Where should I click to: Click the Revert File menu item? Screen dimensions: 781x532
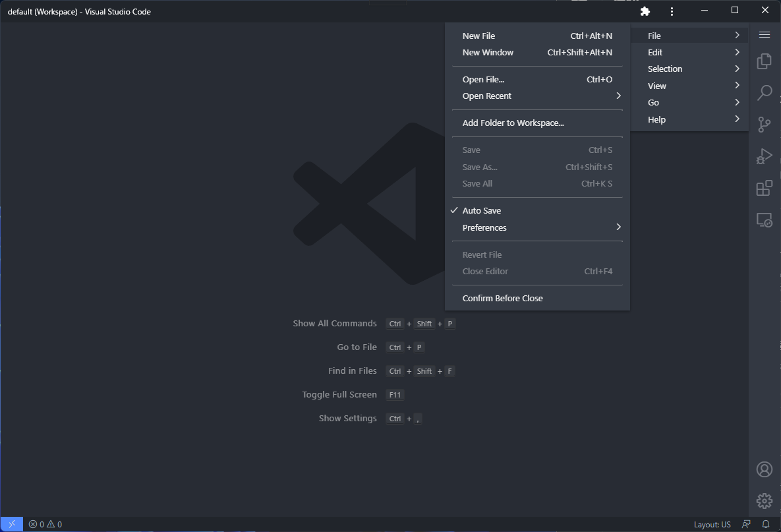[x=537, y=254]
